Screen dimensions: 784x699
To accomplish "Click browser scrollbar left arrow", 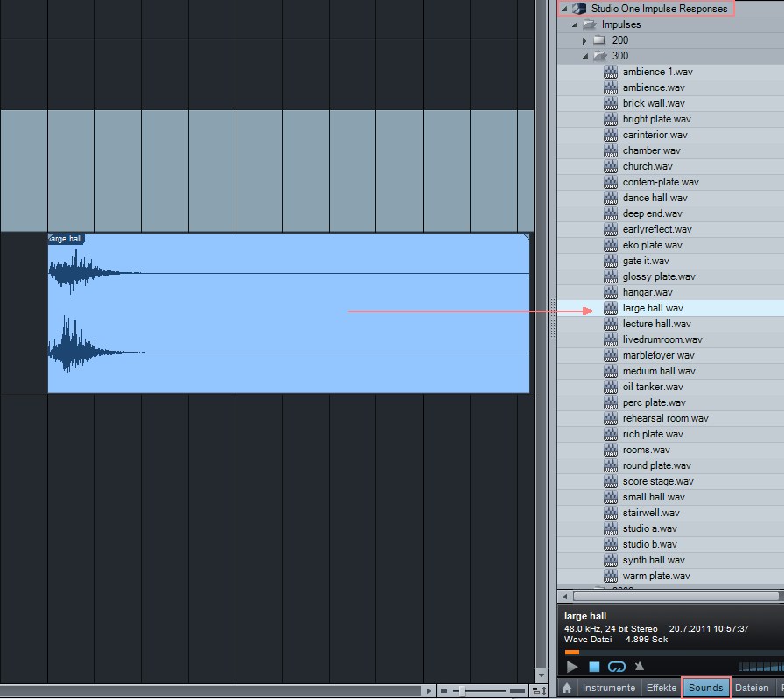I will [x=565, y=596].
